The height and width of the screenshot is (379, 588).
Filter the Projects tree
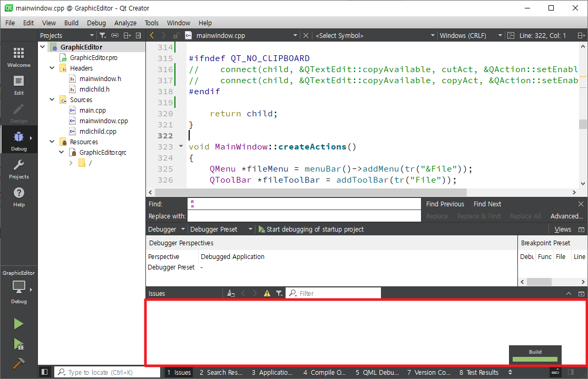(102, 35)
